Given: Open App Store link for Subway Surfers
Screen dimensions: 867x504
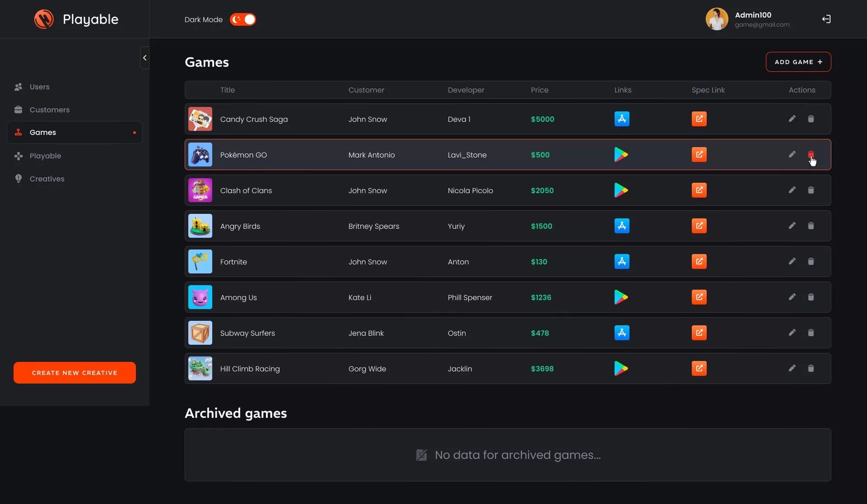Looking at the screenshot, I should click(622, 333).
